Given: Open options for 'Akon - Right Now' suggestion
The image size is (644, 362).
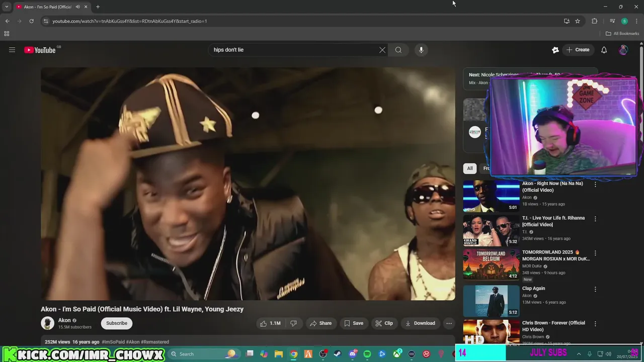Looking at the screenshot, I should 595,185.
